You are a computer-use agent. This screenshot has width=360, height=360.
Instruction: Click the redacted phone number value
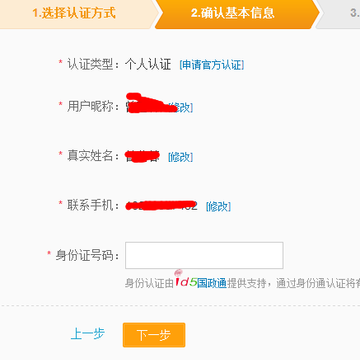[161, 206]
